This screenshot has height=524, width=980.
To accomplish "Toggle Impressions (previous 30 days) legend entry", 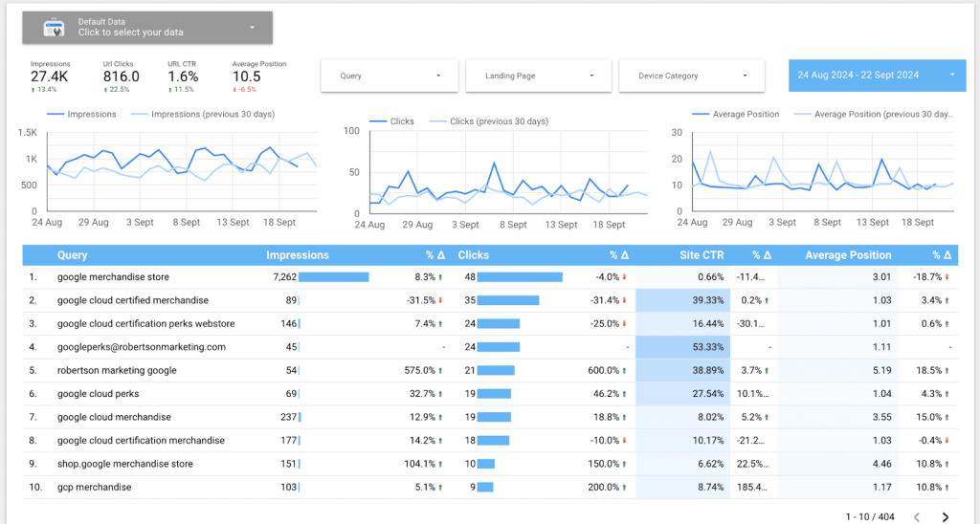I will tap(203, 115).
